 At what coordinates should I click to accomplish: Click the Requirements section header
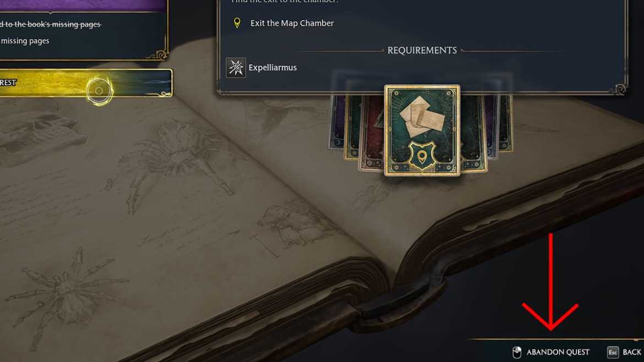click(x=422, y=51)
